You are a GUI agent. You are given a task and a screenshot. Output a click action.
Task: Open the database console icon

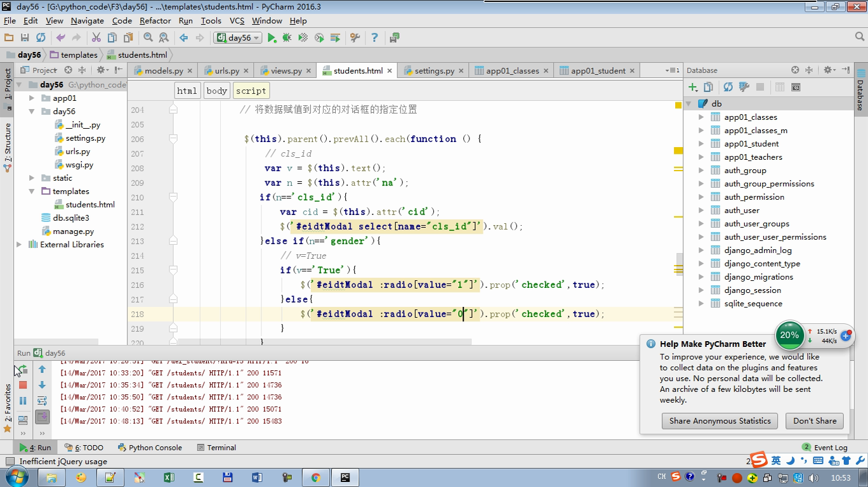coord(796,87)
